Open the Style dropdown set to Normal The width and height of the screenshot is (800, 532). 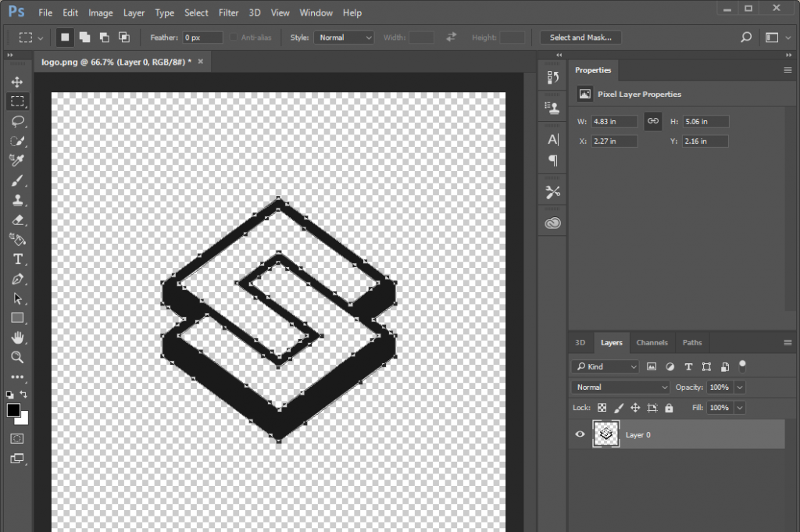coord(344,37)
